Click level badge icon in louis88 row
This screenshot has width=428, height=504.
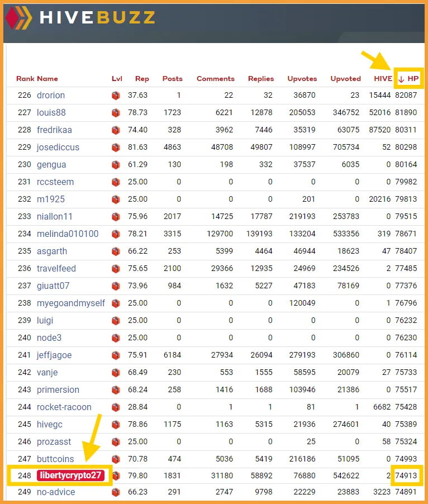[116, 113]
